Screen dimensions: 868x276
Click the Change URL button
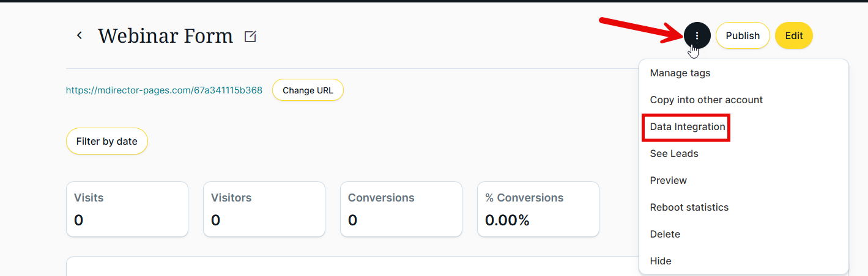[x=308, y=90]
